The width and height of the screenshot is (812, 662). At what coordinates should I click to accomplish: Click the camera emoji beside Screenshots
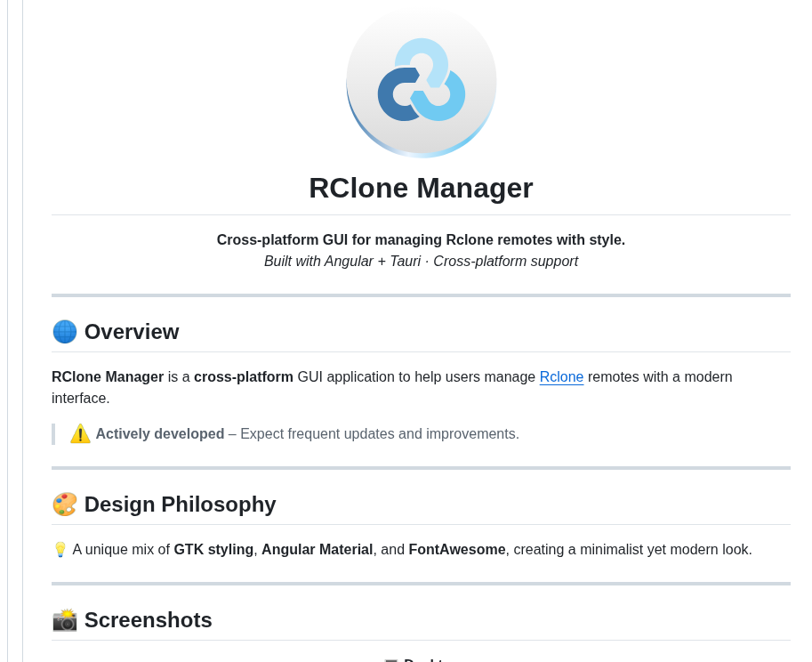[x=65, y=620]
